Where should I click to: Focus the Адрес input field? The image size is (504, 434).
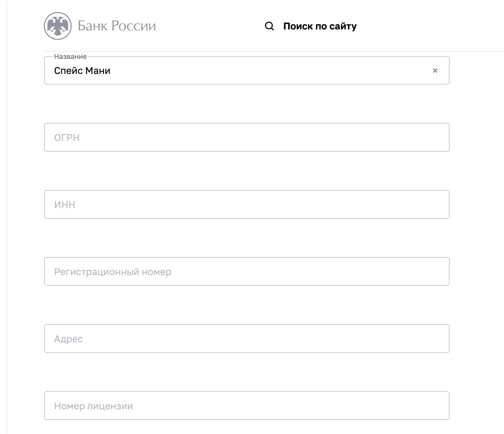tap(247, 339)
